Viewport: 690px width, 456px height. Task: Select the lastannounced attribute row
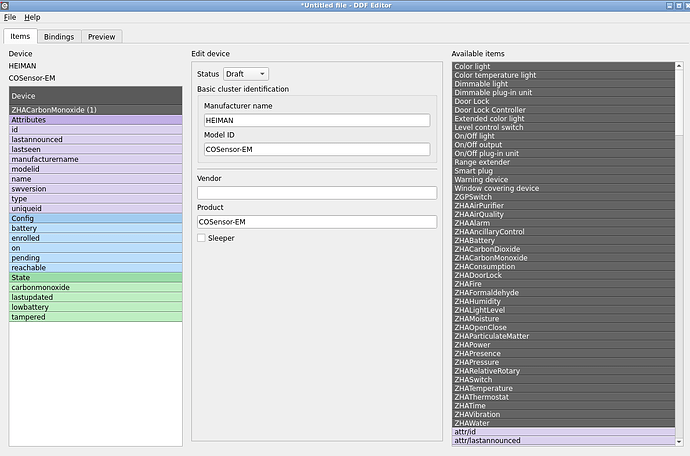tap(95, 140)
